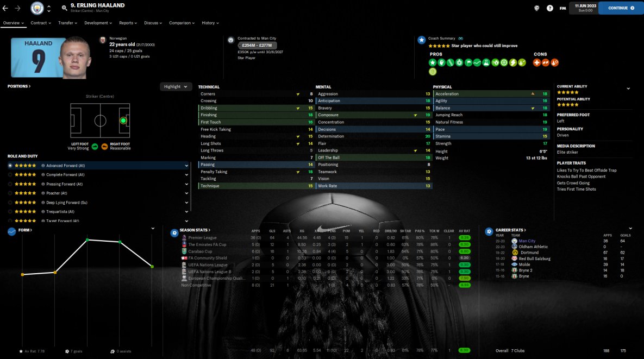This screenshot has width=644, height=359.
Task: Open the Development menu
Action: point(98,23)
